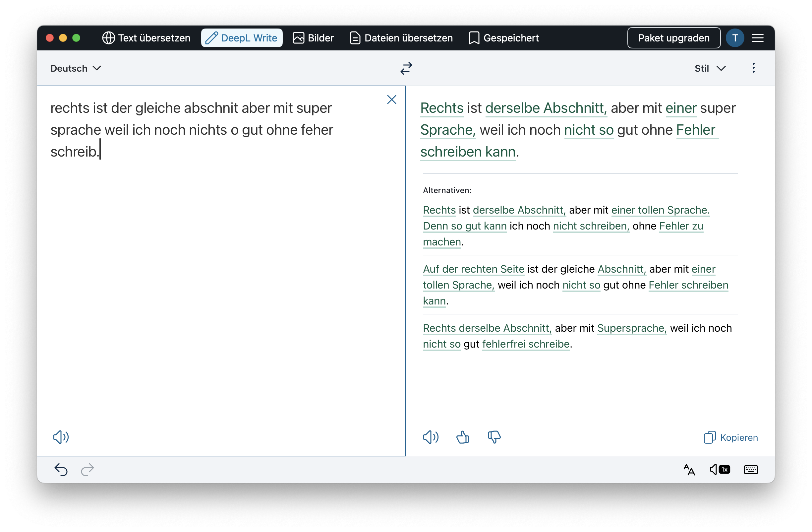Switch to the Bilder tab
The image size is (812, 532).
coord(313,38)
